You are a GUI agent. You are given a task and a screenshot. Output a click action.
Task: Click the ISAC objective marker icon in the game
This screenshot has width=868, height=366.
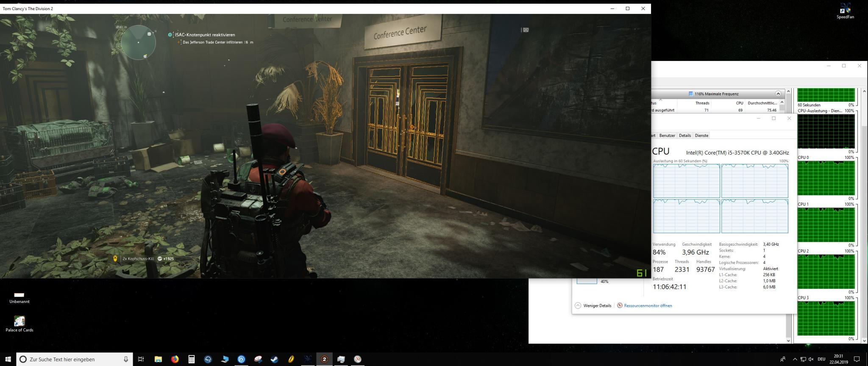click(x=170, y=35)
